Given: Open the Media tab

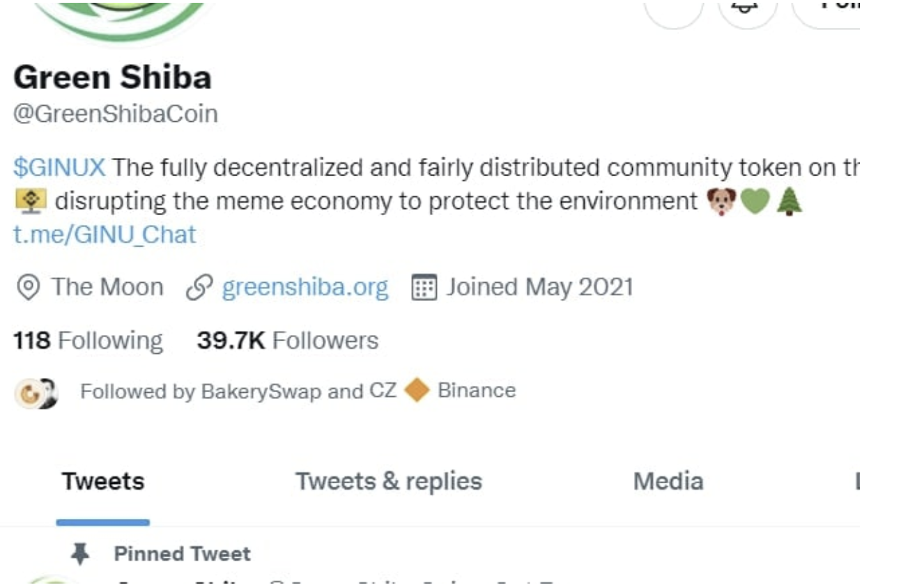Looking at the screenshot, I should coord(668,481).
